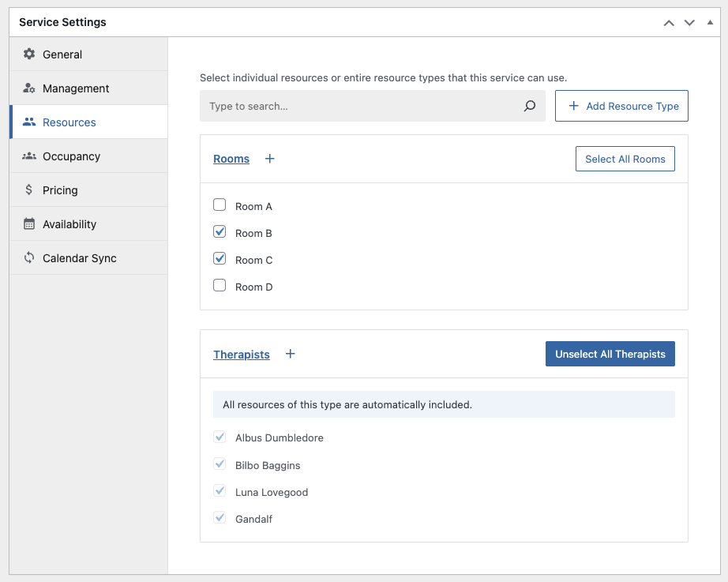Viewport: 728px width, 582px height.
Task: Focus the Type to search field
Action: click(x=359, y=106)
